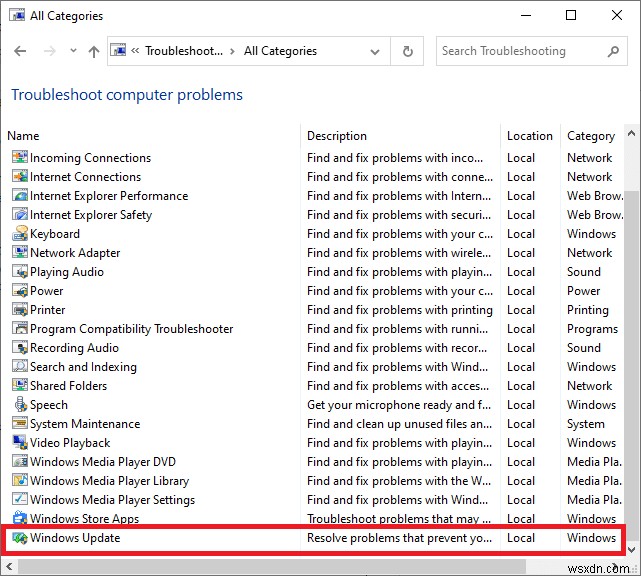Click 'Resolve problems that prevent yo...' description

coord(399,538)
